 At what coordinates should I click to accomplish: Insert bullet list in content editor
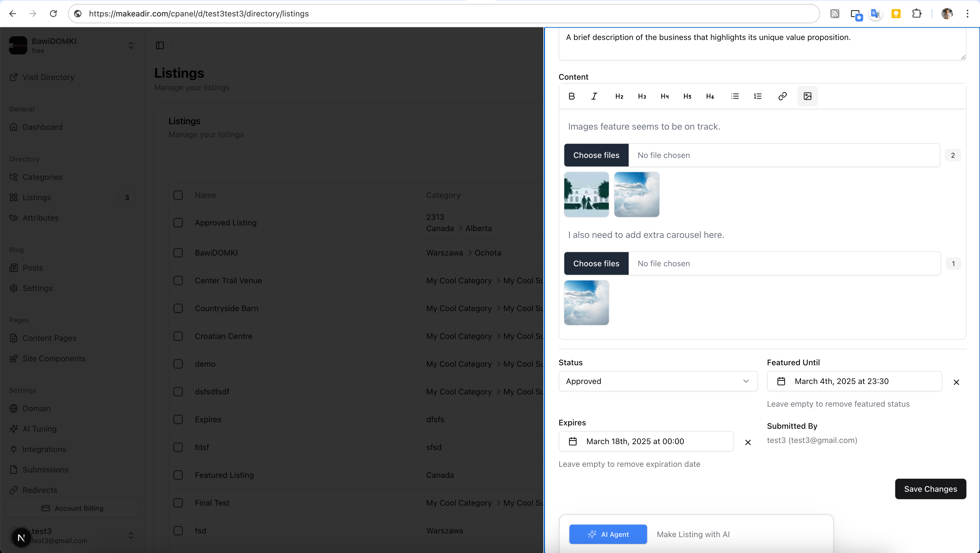[735, 96]
